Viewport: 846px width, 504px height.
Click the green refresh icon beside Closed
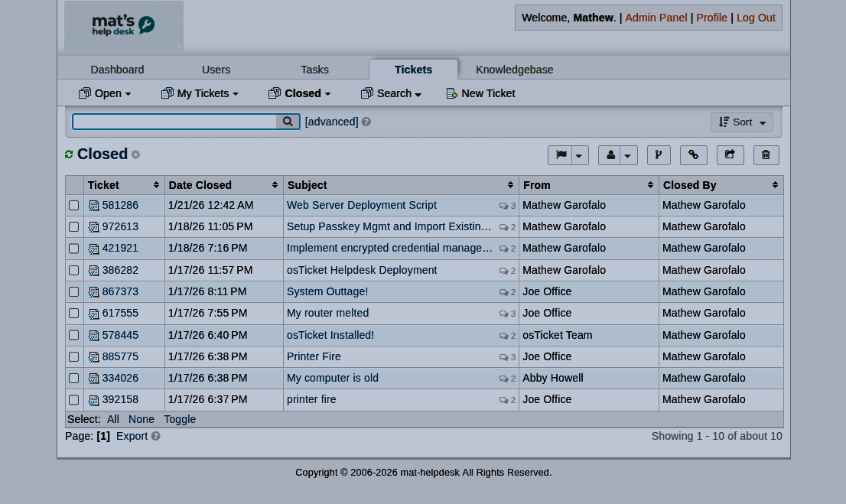(x=69, y=154)
